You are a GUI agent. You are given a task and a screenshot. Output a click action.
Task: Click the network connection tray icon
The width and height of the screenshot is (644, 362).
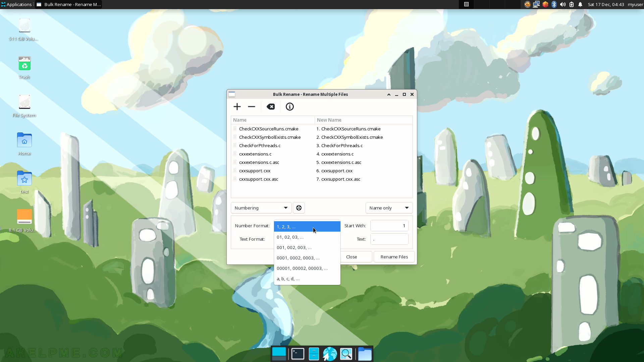pos(536,4)
